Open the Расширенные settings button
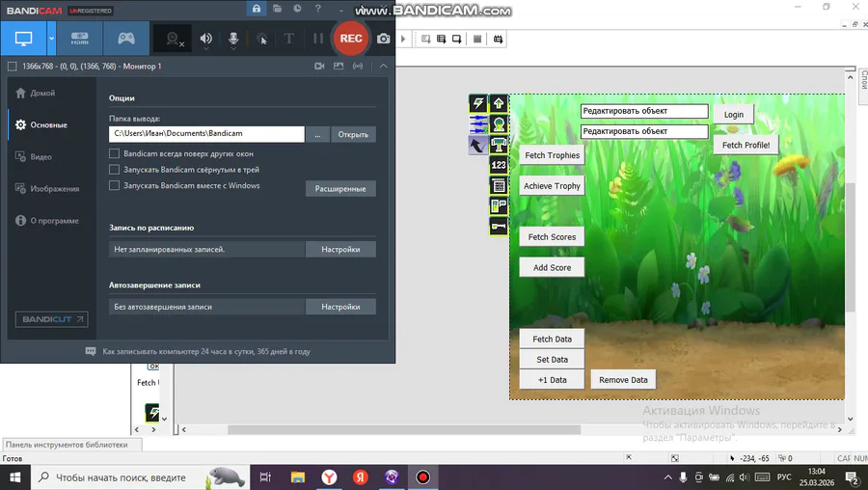This screenshot has width=868, height=490. 340,189
